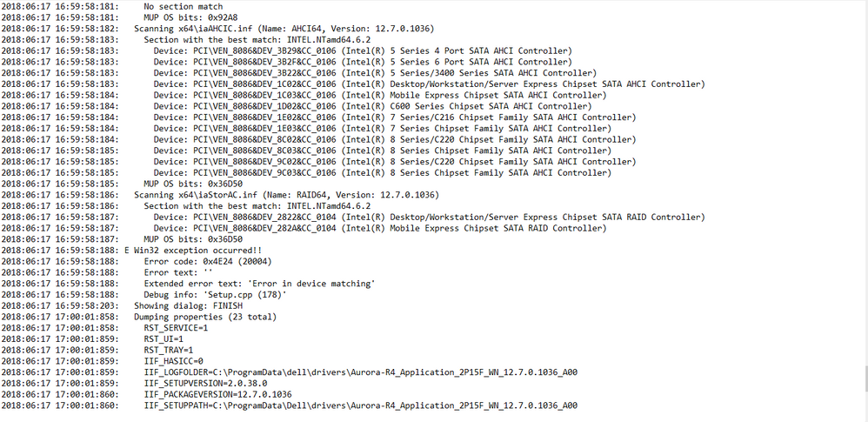Click the 'Error code: 0x4E24 (20004)' line
The height and width of the screenshot is (422, 868).
pyautogui.click(x=137, y=261)
